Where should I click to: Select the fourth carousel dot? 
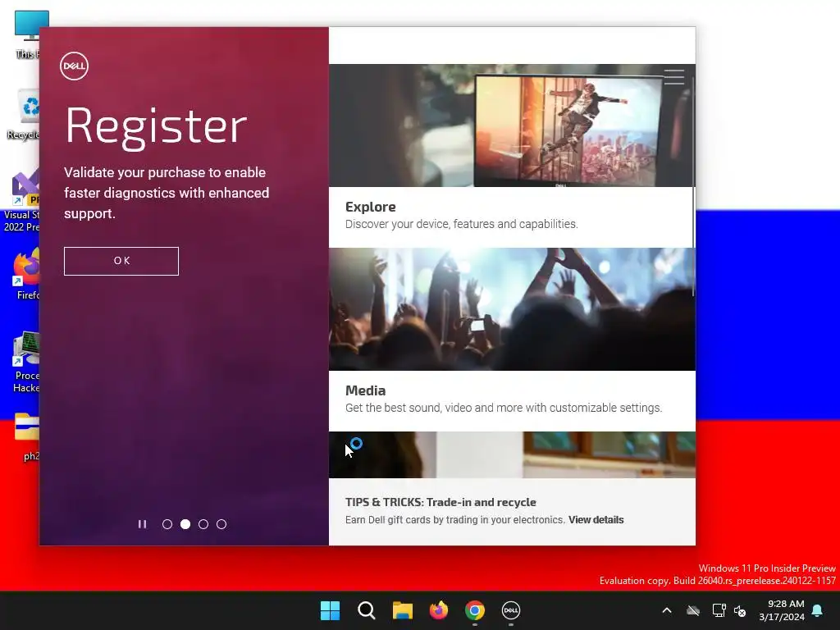click(221, 524)
